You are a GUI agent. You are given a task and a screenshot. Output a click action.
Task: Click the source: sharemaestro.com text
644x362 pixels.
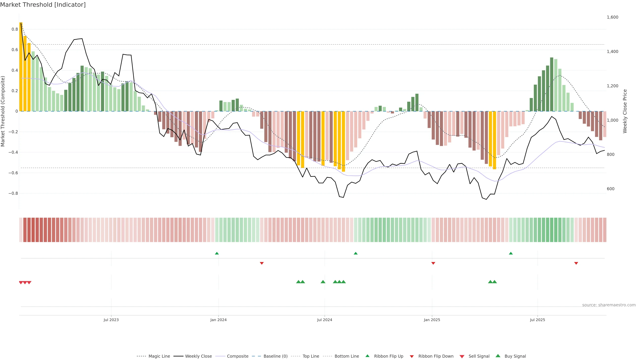(x=609, y=305)
